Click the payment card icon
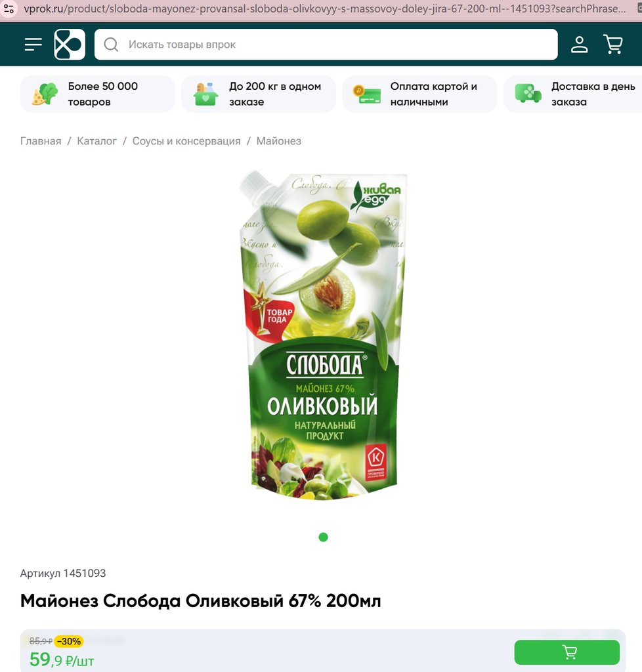This screenshot has height=672, width=642. pos(367,94)
